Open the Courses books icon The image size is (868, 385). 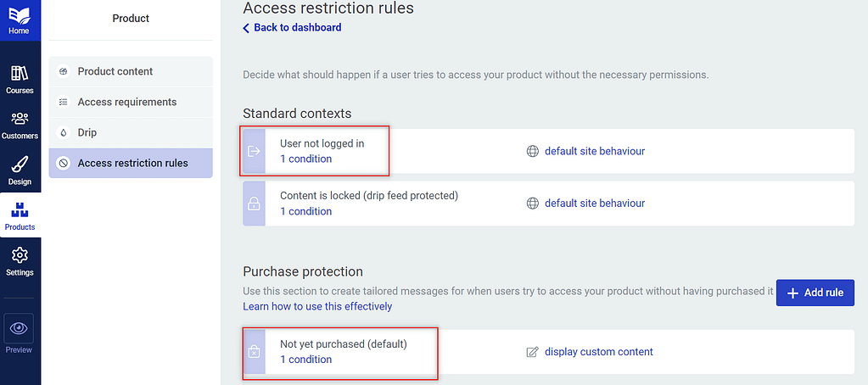tap(20, 73)
